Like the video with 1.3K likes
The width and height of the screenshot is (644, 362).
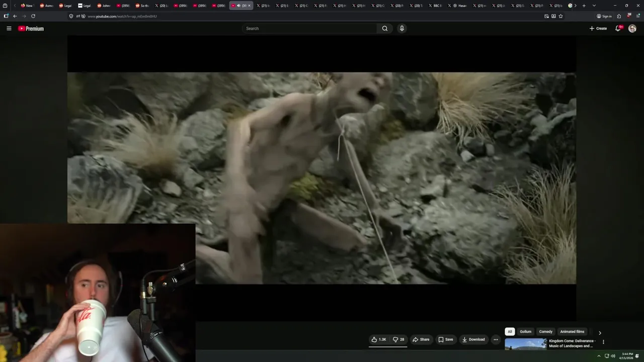pos(379,339)
